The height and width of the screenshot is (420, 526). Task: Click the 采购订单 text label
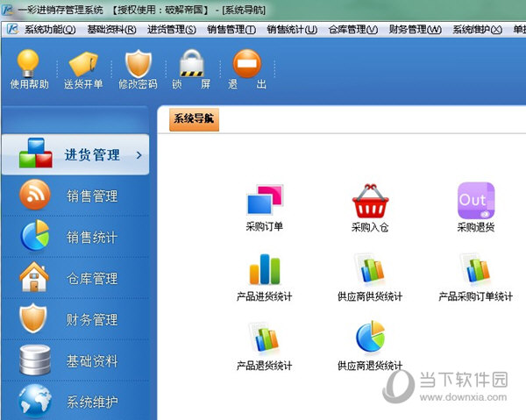coord(265,227)
